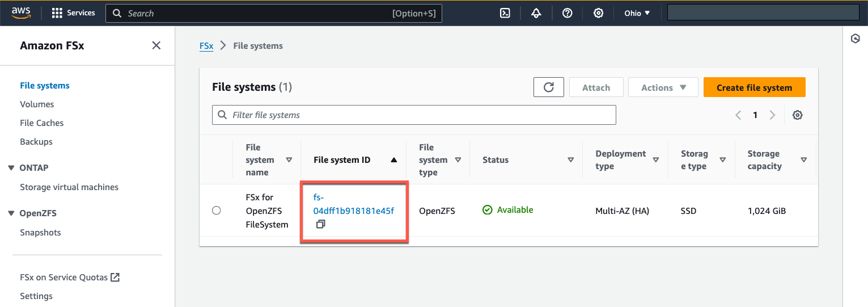Screen dimensions: 868x307
Task: Collapse the OpenZFS section
Action: click(x=11, y=213)
